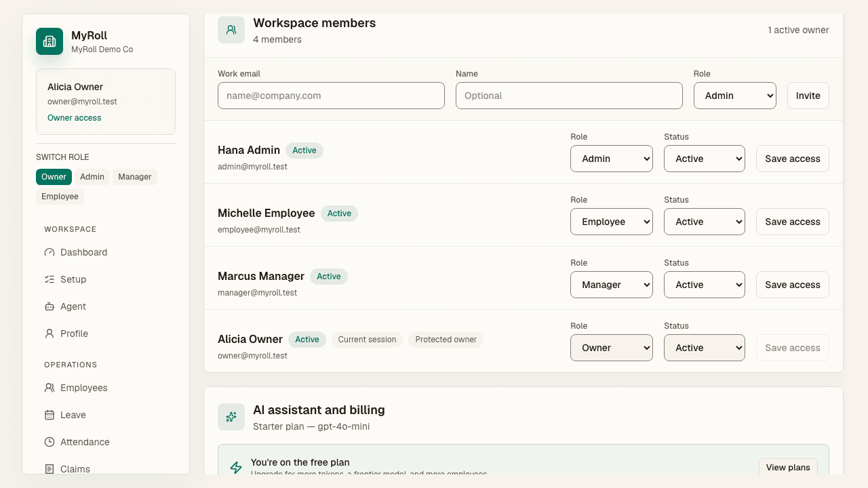Viewport: 868px width, 488px height.
Task: Open the Profile sidebar item
Action: [106, 333]
